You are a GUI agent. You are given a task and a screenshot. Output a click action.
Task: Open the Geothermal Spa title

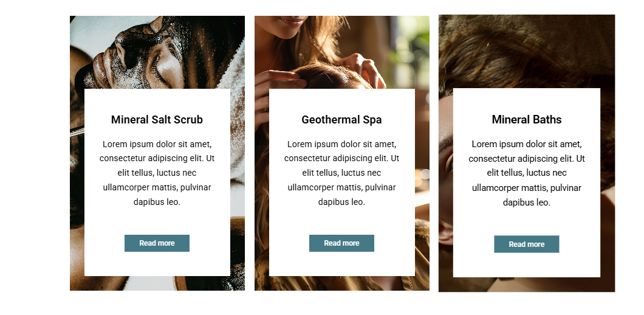(341, 120)
